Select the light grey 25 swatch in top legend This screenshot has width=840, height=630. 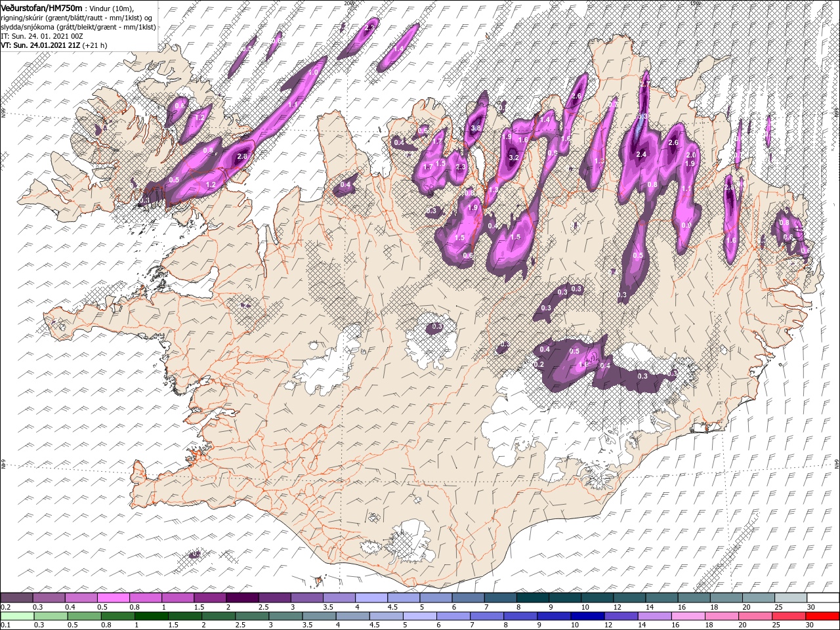click(x=790, y=598)
